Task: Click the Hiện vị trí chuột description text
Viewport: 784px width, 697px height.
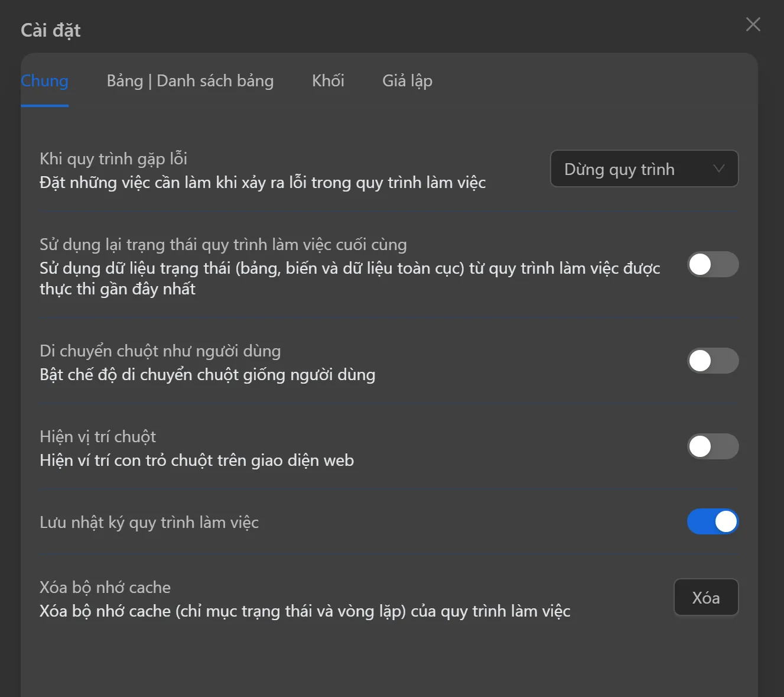Action: pyautogui.click(x=196, y=461)
